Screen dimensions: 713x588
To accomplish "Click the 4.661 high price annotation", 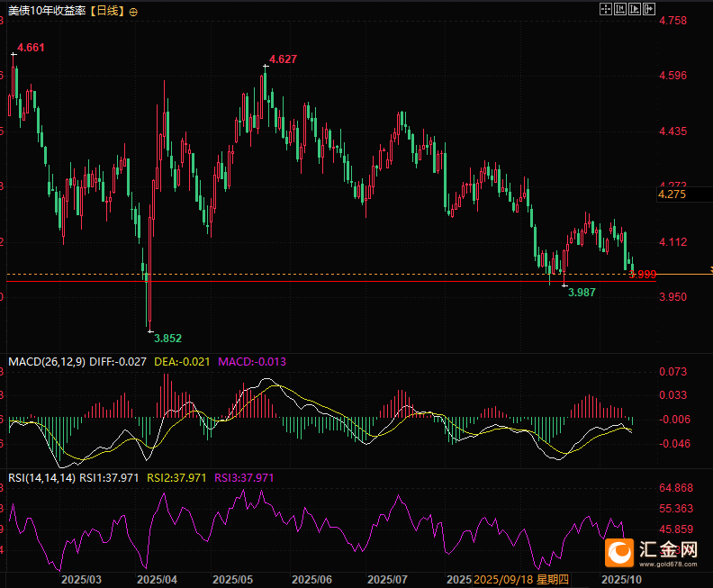I will point(31,48).
